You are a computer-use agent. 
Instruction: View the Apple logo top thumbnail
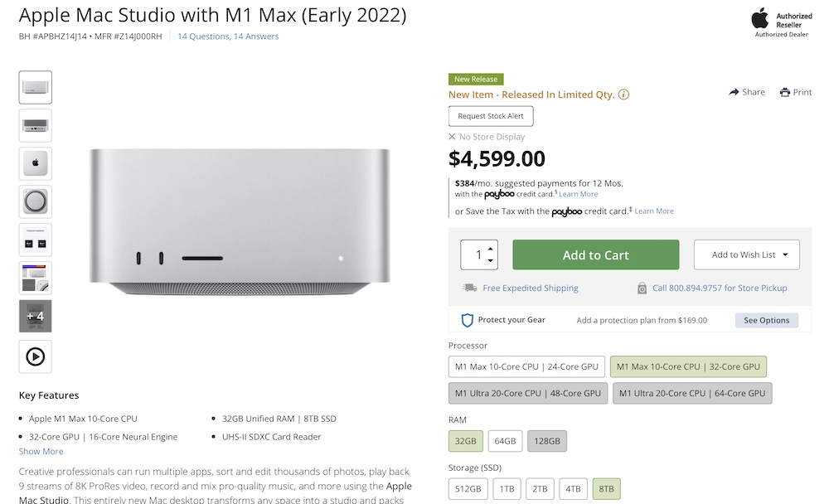tap(36, 163)
